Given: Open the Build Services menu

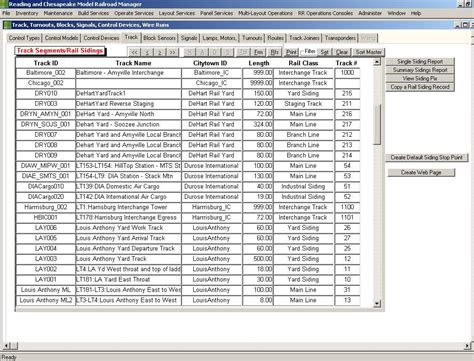Looking at the screenshot, I should click(93, 13).
